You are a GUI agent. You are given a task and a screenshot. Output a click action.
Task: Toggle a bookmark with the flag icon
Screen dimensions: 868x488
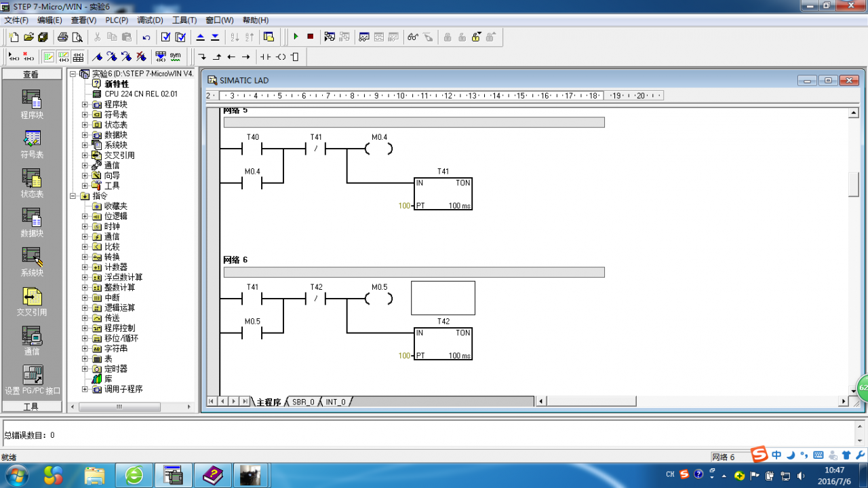(98, 56)
